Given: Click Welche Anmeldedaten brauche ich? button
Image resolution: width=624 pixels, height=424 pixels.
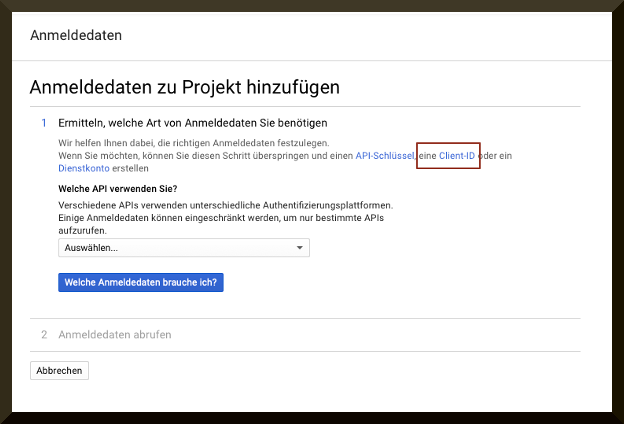Looking at the screenshot, I should tap(141, 282).
